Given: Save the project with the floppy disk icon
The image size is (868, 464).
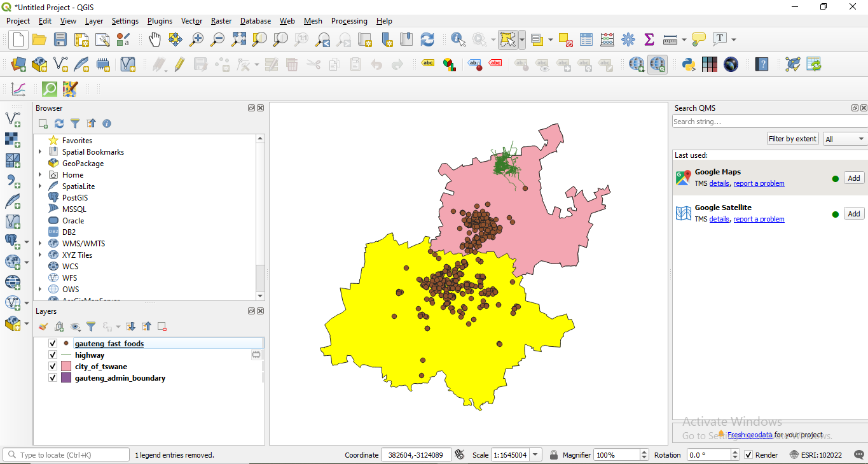Looking at the screenshot, I should [60, 39].
